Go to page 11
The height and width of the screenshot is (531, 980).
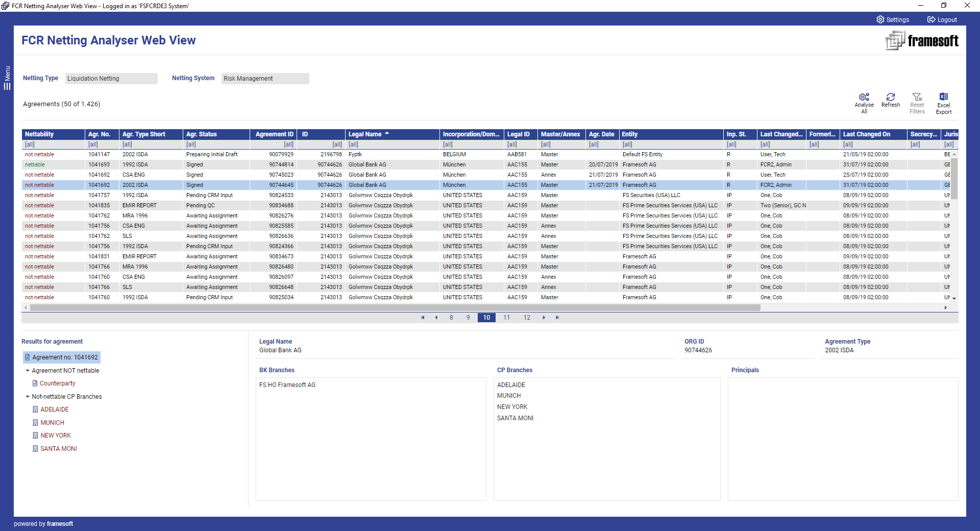tap(506, 318)
